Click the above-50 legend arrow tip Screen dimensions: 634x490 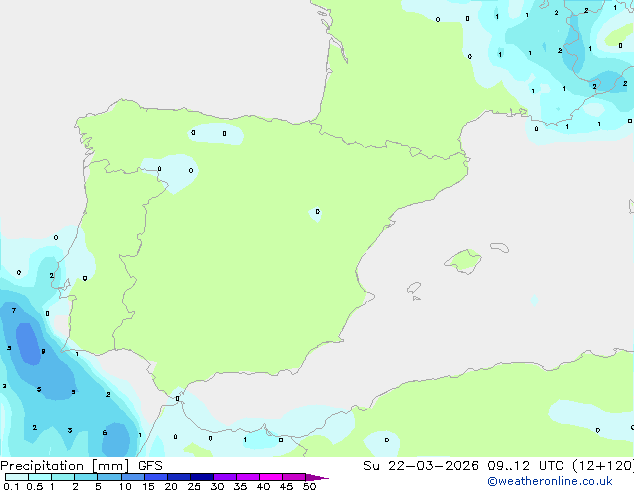[x=317, y=478]
